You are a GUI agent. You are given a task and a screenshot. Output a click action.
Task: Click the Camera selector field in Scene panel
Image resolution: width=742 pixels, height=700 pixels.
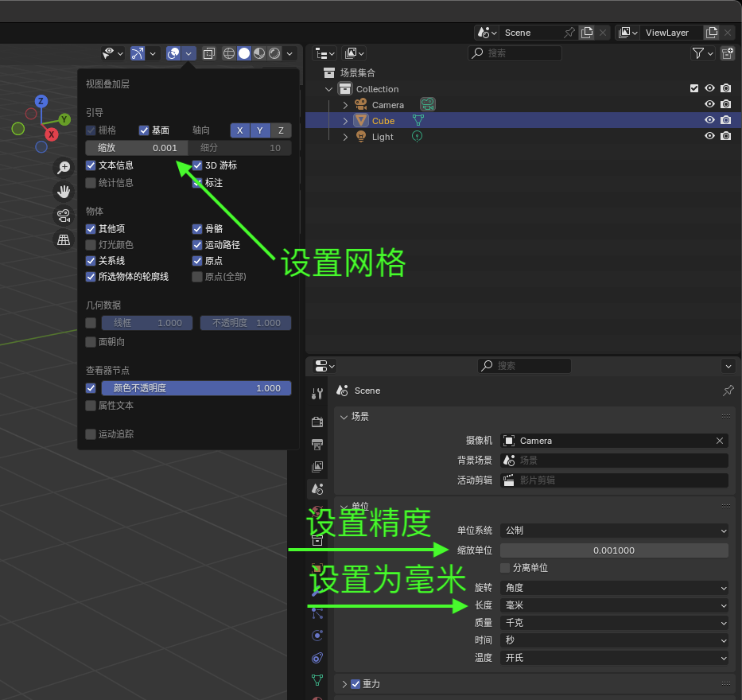614,441
